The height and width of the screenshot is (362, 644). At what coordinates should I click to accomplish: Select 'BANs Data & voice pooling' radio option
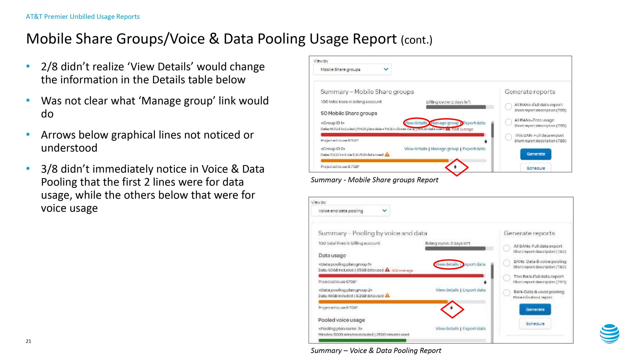(x=507, y=263)
